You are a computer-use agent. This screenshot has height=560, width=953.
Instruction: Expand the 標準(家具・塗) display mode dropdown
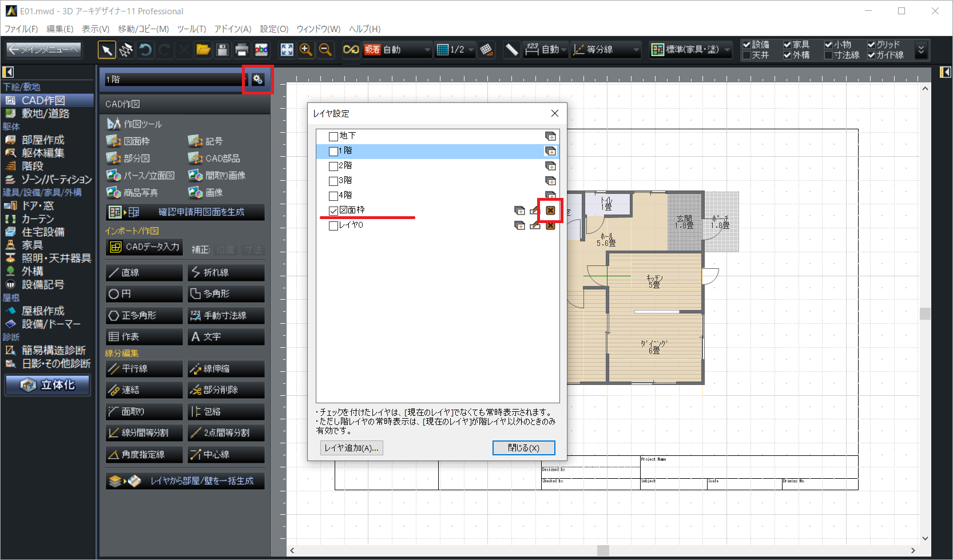[728, 50]
